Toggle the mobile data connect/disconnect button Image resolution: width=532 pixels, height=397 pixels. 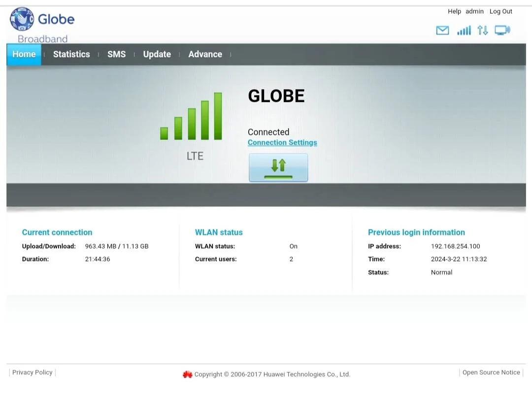click(278, 167)
